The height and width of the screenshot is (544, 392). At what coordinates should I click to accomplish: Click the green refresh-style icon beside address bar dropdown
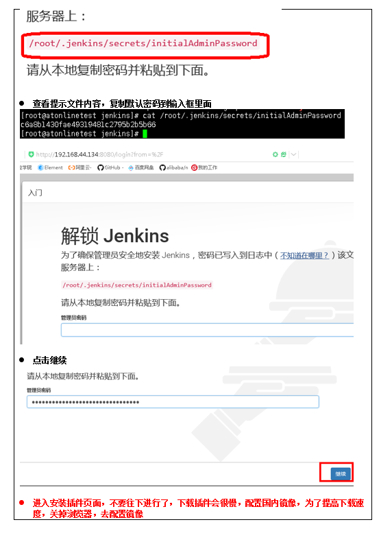click(x=284, y=154)
